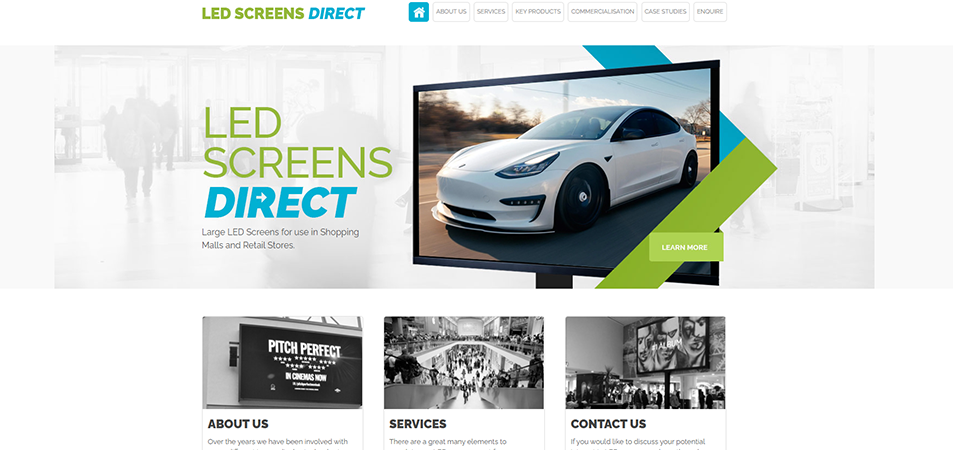Click the About Us card heading
The height and width of the screenshot is (450, 953).
point(238,424)
